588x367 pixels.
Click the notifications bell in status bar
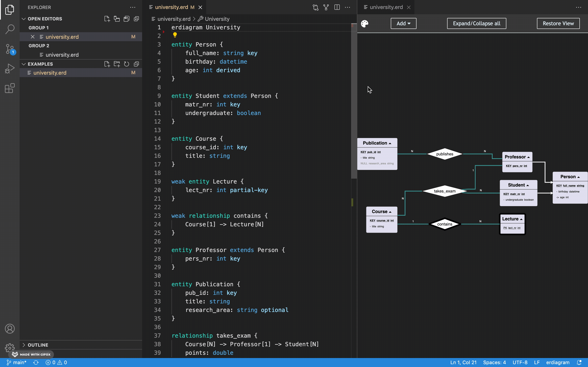coord(579,362)
